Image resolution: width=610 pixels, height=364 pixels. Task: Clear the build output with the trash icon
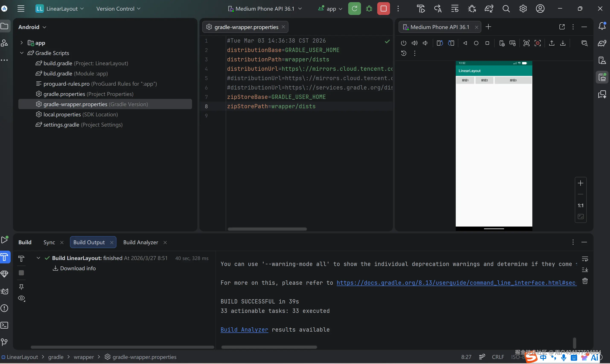click(x=585, y=281)
